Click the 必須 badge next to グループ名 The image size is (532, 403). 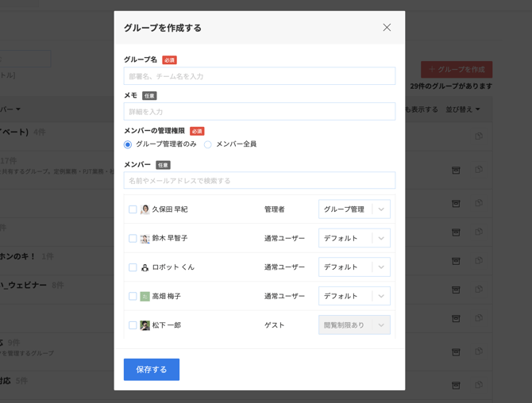coord(169,60)
